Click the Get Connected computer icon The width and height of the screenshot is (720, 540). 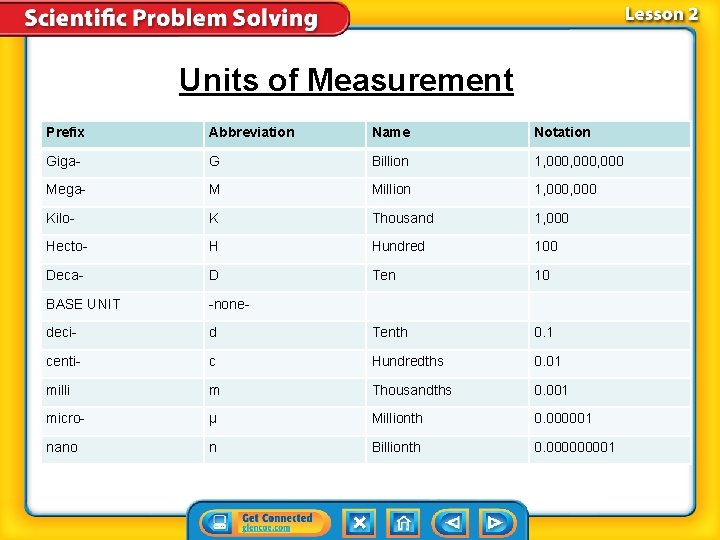(218, 523)
